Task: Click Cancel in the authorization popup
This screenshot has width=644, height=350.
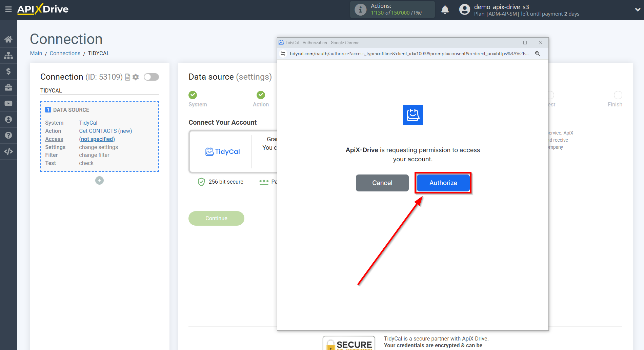Action: [382, 183]
